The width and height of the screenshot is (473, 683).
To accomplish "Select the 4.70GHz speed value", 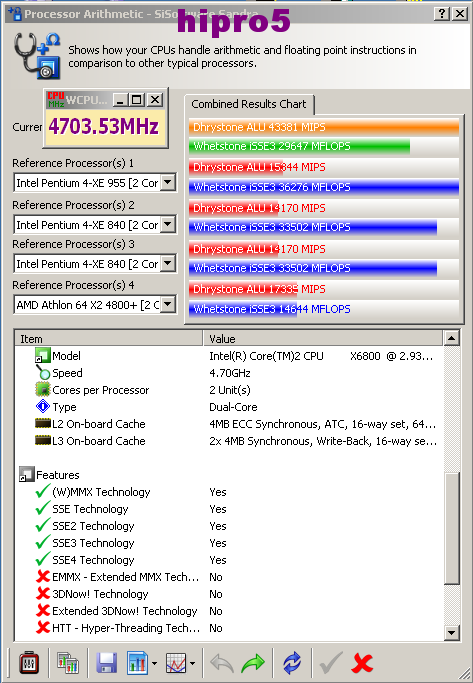I will click(x=230, y=373).
